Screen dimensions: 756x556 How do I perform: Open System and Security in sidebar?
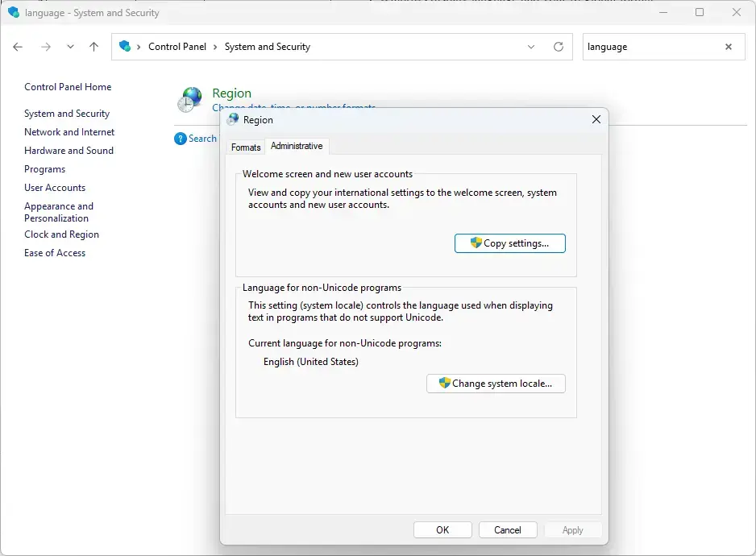67,114
